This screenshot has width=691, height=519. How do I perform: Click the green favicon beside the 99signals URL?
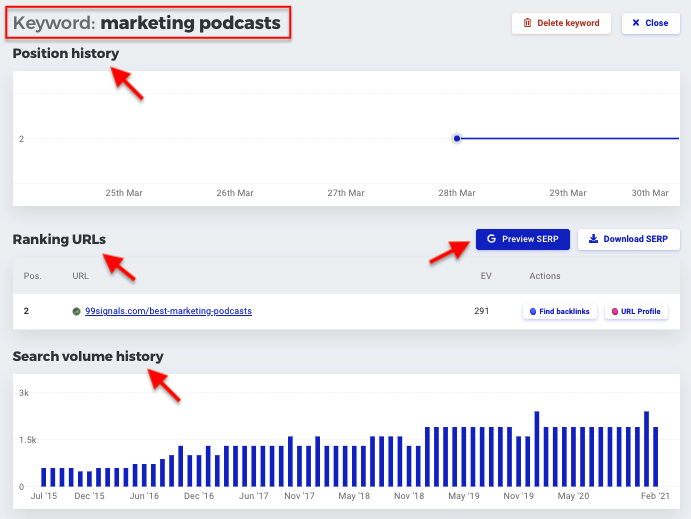click(76, 311)
